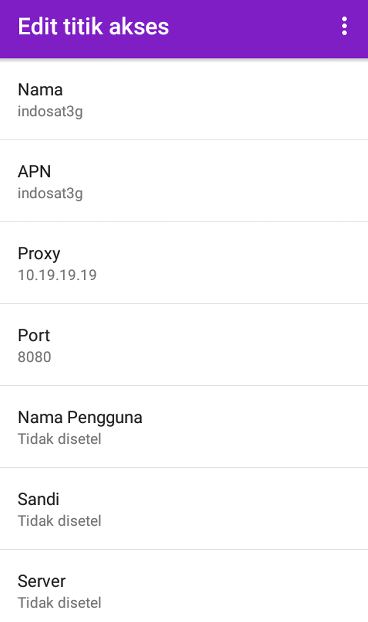The height and width of the screenshot is (622, 368).
Task: Open the Nama setting
Action: (184, 99)
